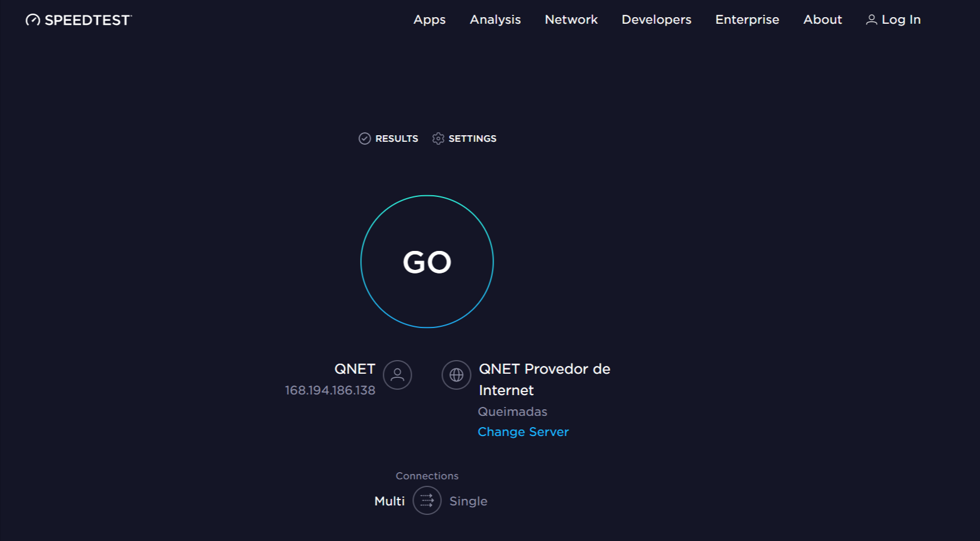
Task: Toggle the connections arrows icon
Action: coord(427,501)
